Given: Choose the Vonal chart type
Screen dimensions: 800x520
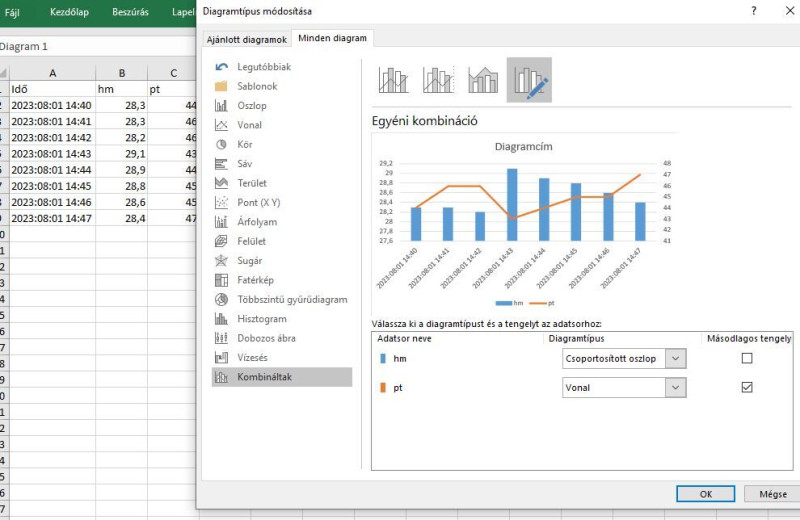Looking at the screenshot, I should coord(282,125).
